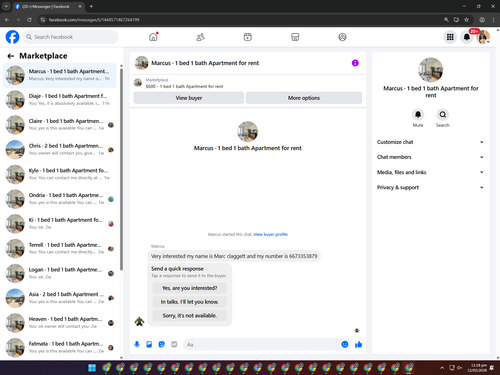
Task: Click the first Chrome icon on the taskbar
Action: (x=106, y=368)
